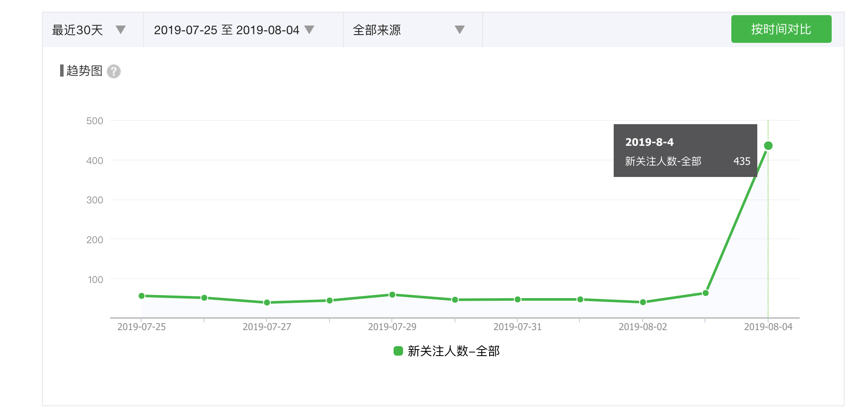Image resolution: width=868 pixels, height=408 pixels.
Task: Click the 200 y-axis label
Action: (95, 240)
